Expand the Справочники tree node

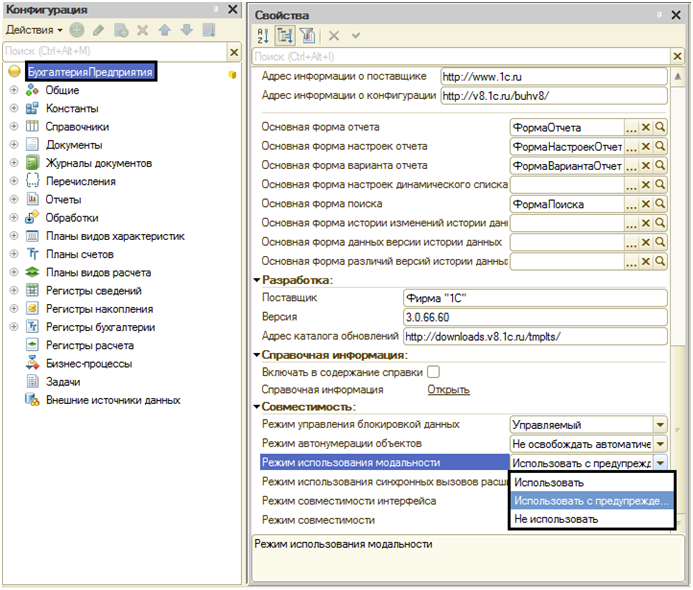(14, 127)
